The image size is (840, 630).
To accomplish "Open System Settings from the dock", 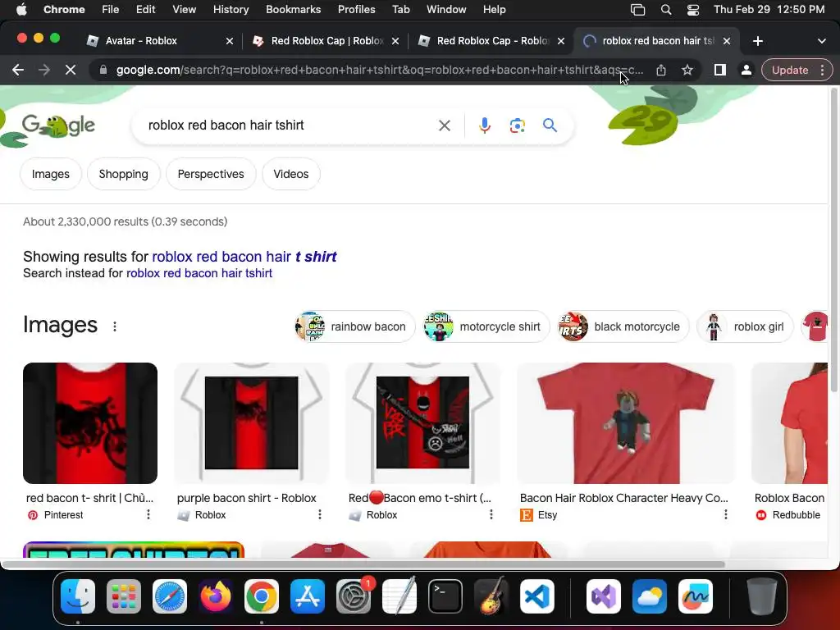I will coord(353,596).
